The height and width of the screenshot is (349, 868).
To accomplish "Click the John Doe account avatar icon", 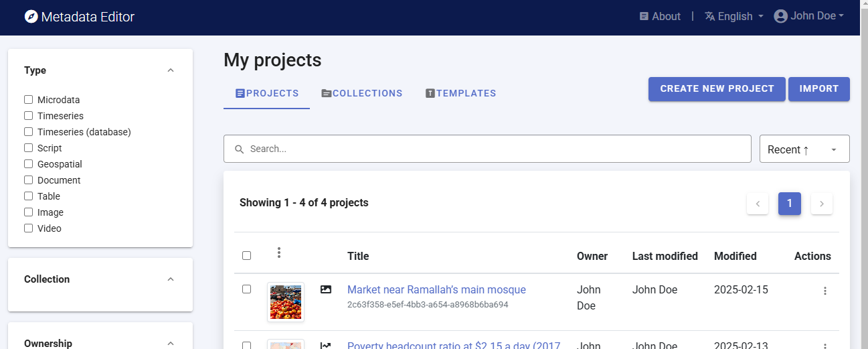I will tap(780, 17).
